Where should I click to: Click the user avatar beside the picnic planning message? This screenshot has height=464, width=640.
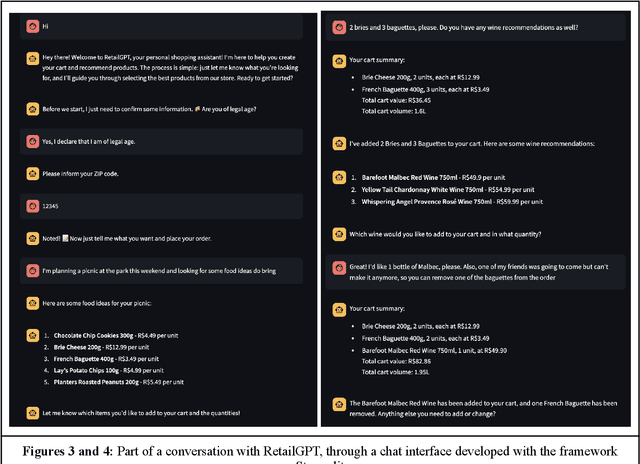coord(33,270)
